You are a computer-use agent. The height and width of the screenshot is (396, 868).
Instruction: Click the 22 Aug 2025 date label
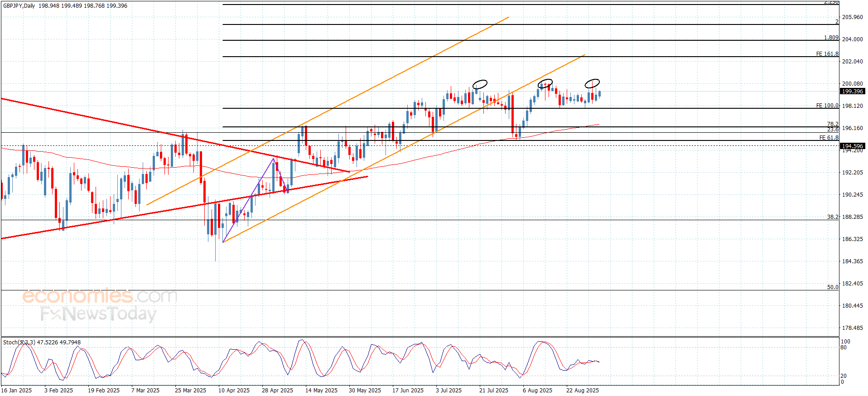pyautogui.click(x=582, y=391)
